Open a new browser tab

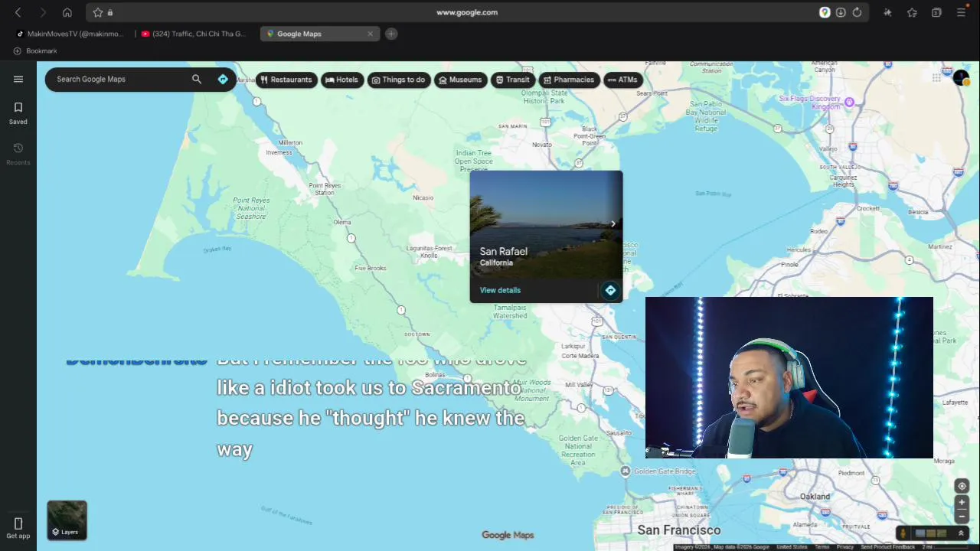(391, 34)
